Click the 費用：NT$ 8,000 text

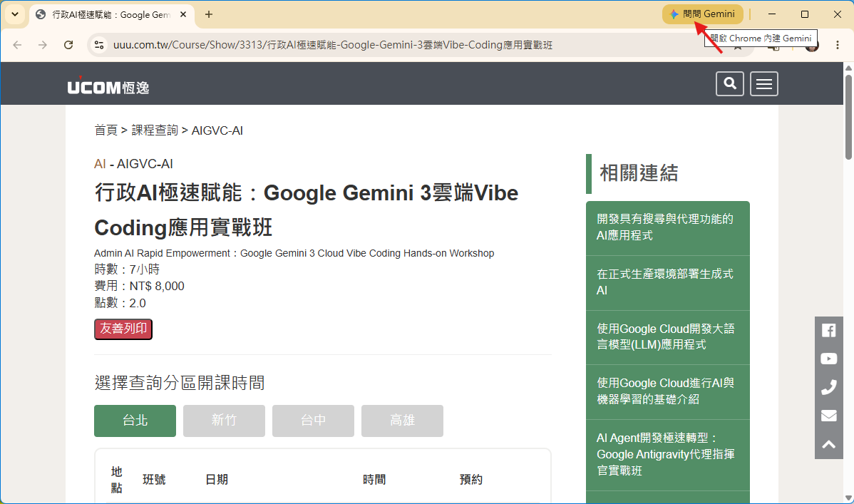coord(140,286)
